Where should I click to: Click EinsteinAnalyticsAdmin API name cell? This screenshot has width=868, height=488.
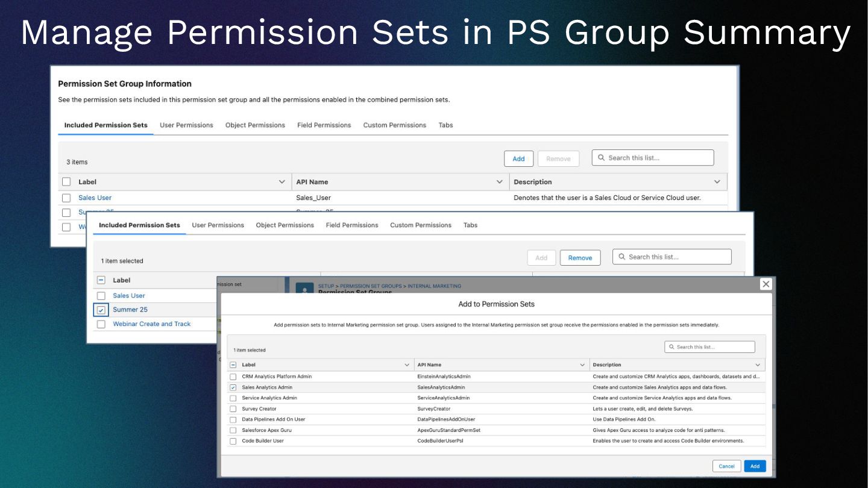click(444, 377)
